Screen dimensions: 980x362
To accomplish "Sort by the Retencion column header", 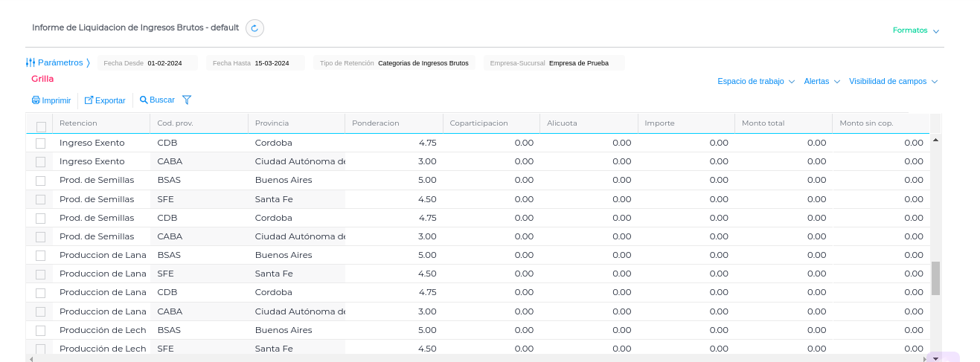I will coord(101,123).
